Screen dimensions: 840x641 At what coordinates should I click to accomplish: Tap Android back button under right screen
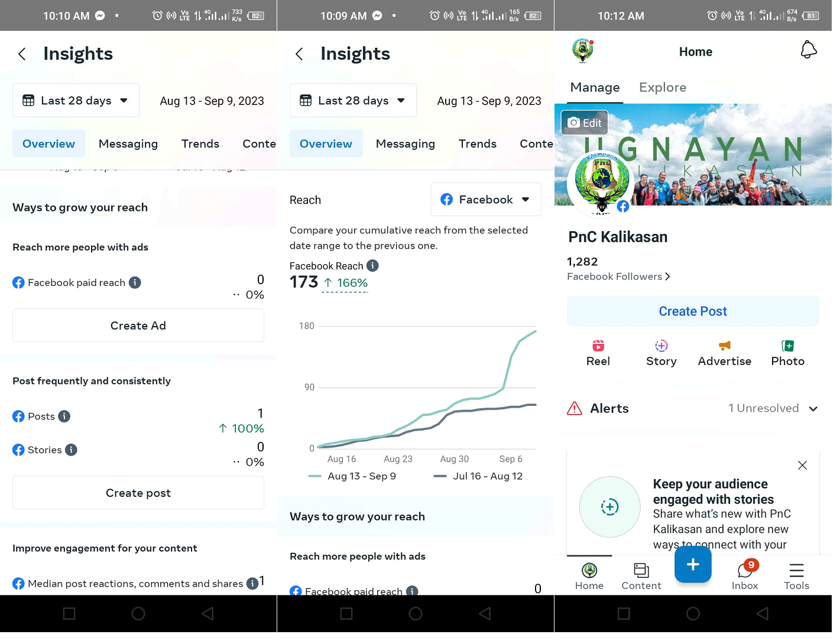tap(763, 614)
